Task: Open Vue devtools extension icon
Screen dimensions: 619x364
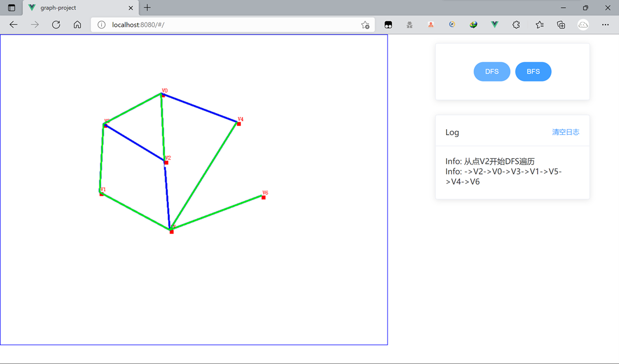Action: 495,25
